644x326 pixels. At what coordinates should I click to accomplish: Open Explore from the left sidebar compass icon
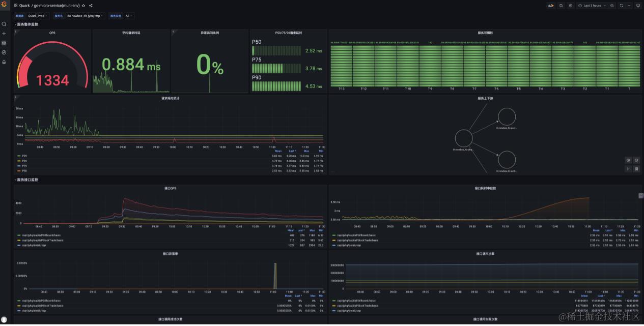[4, 52]
